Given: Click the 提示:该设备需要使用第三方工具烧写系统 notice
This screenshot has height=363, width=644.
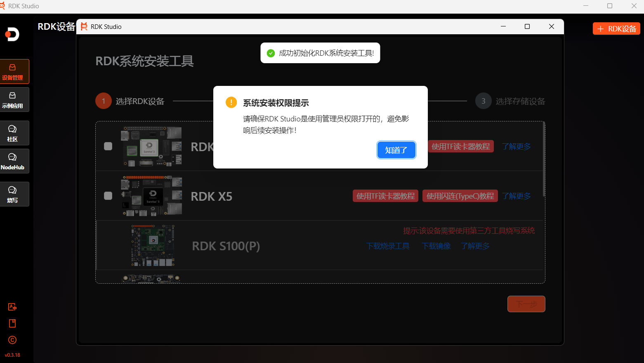Looking at the screenshot, I should point(469,230).
